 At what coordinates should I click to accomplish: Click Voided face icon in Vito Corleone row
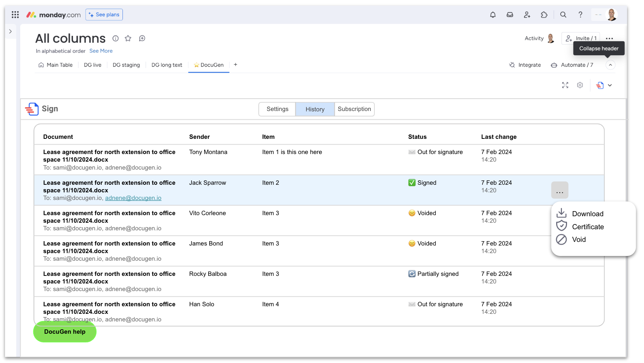pyautogui.click(x=412, y=213)
